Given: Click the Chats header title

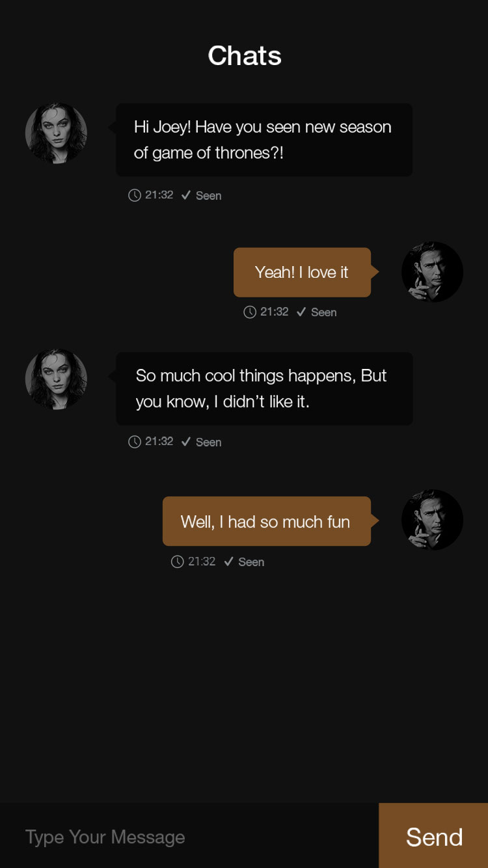Looking at the screenshot, I should [x=245, y=56].
